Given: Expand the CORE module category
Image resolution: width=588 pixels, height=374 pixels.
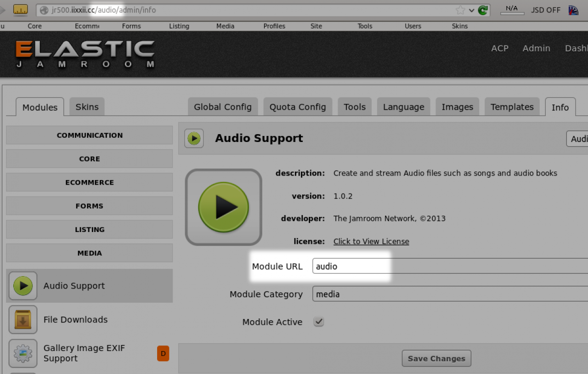Looking at the screenshot, I should click(x=90, y=159).
